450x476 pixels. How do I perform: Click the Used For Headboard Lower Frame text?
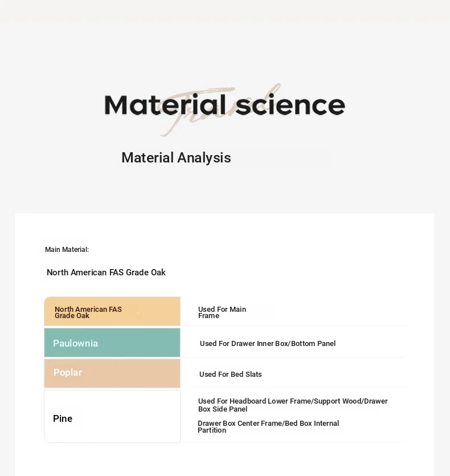(x=255, y=401)
